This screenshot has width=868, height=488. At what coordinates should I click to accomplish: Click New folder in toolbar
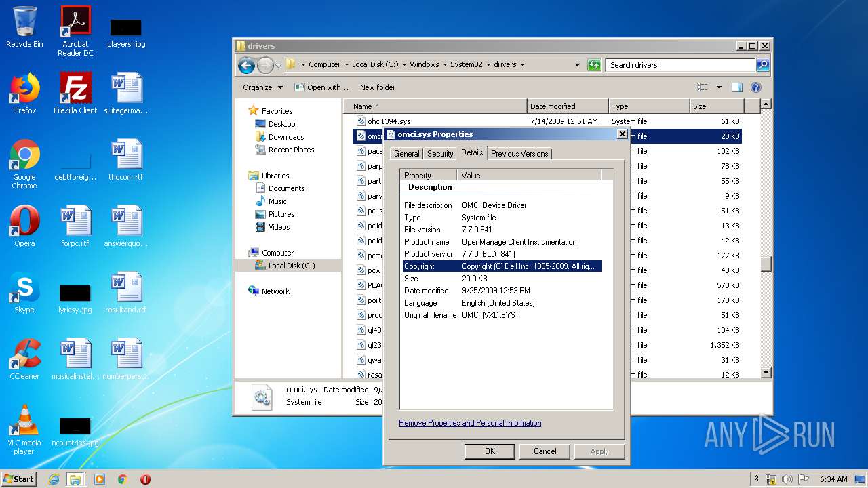point(378,87)
